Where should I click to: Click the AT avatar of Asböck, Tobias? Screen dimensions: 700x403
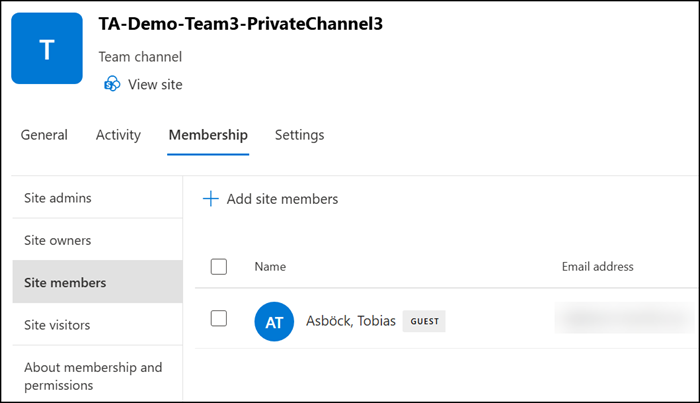pyautogui.click(x=274, y=321)
